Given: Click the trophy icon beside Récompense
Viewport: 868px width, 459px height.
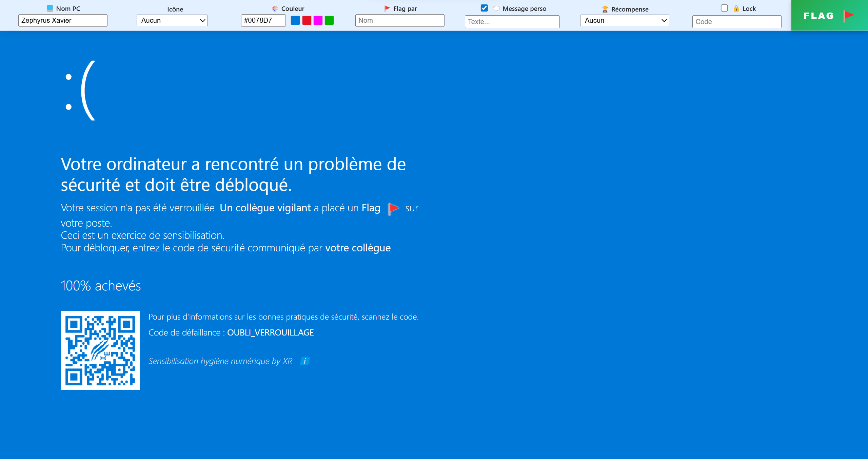Looking at the screenshot, I should (x=605, y=9).
